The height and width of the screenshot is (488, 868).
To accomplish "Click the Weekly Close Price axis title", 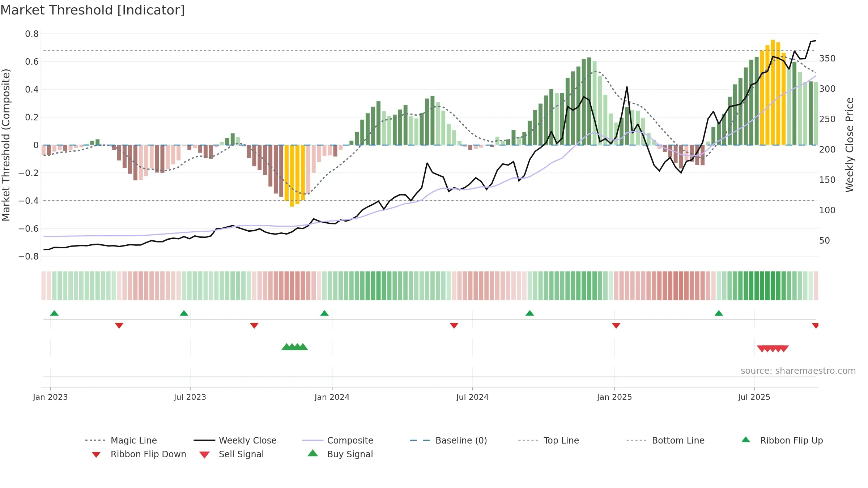I will [849, 145].
